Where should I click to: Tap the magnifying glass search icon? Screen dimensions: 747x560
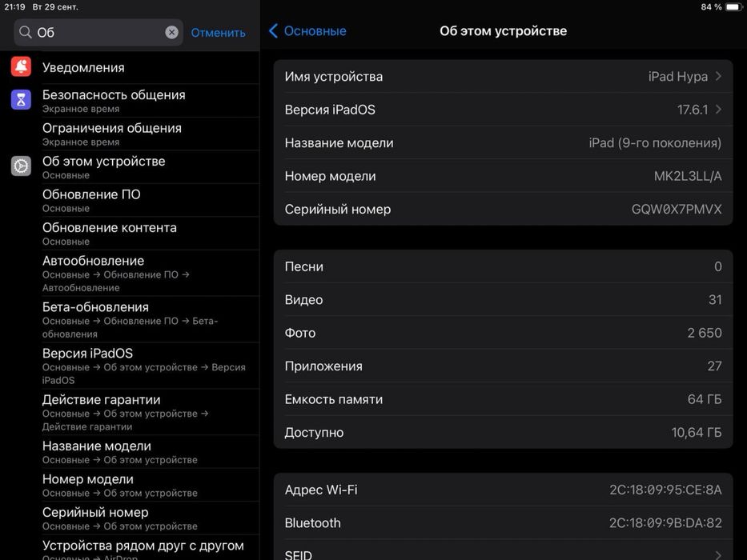26,32
